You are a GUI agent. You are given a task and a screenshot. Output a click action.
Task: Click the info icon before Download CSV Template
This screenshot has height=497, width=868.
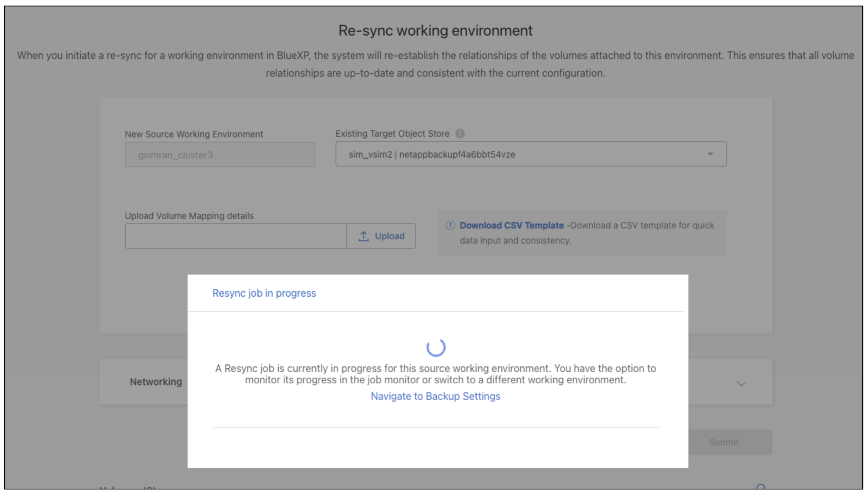(x=450, y=225)
